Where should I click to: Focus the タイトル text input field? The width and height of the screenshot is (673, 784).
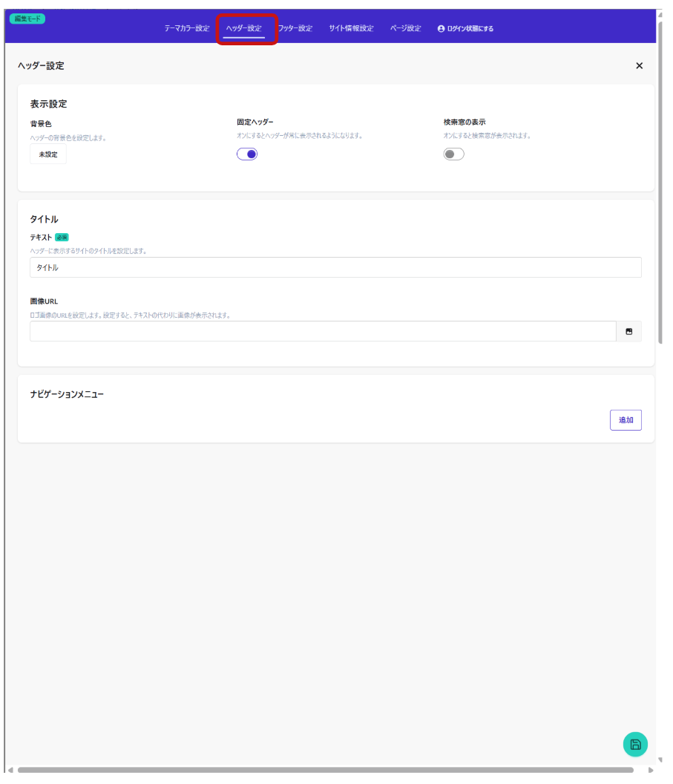335,267
